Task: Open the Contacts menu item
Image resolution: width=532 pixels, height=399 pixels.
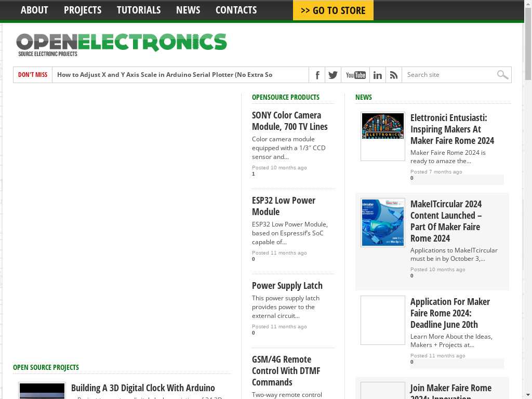Action: (x=236, y=10)
